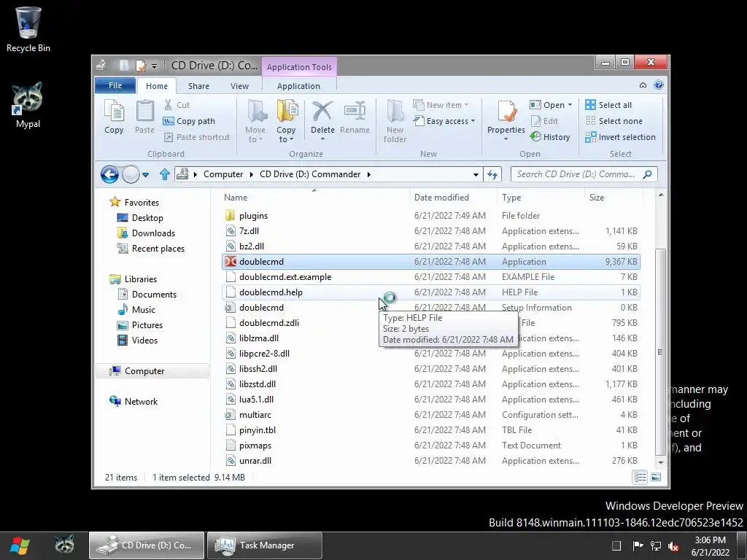This screenshot has height=560, width=747.
Task: Open Quick Access Toolbar customize dropdown
Action: 154,66
